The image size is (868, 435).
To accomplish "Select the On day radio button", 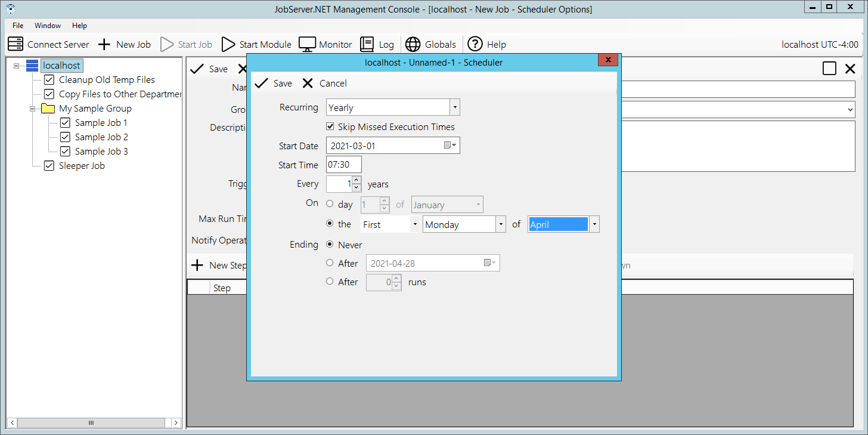I will click(330, 204).
